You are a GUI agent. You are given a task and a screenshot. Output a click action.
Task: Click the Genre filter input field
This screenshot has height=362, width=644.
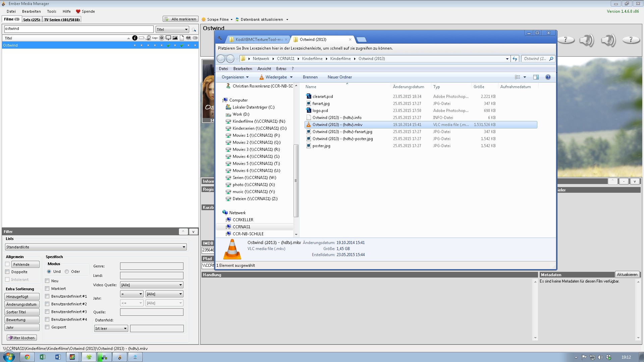click(x=152, y=266)
